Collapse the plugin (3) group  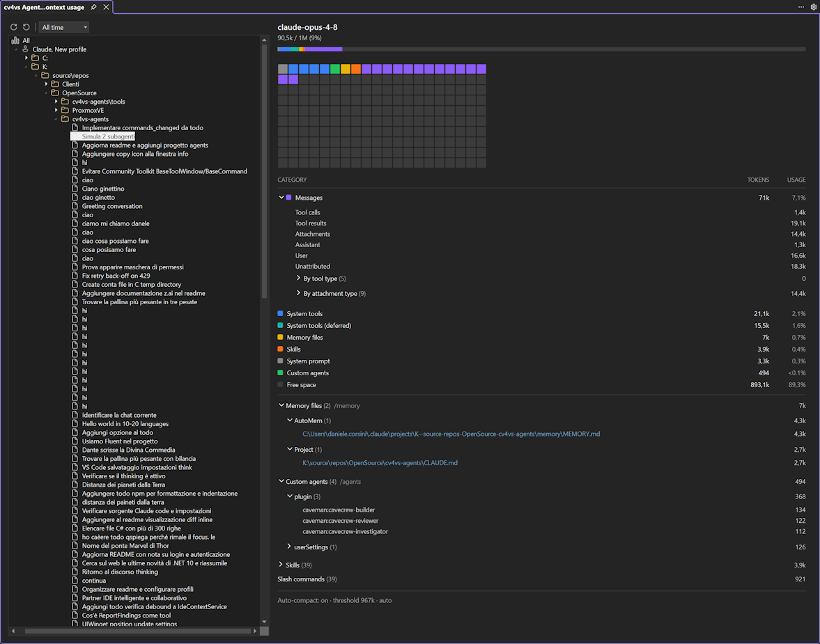coord(289,496)
